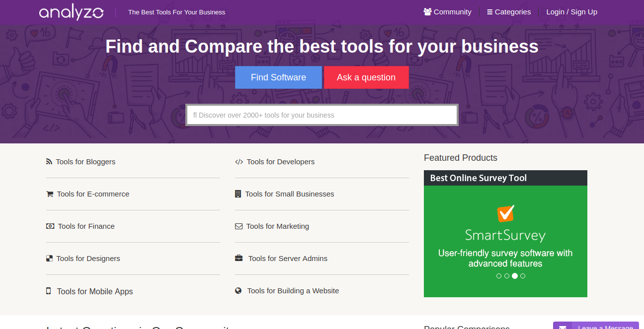
Task: Open Tools for Designers link
Action: pyautogui.click(x=88, y=259)
